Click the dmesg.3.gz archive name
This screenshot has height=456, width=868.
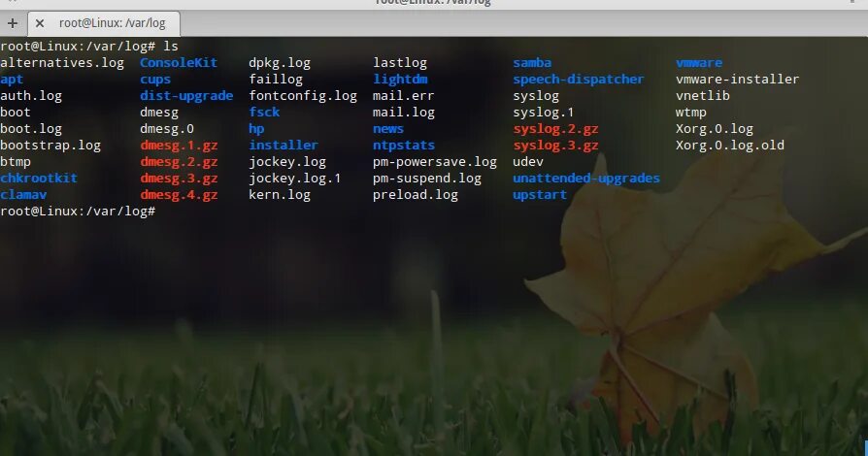(x=179, y=179)
